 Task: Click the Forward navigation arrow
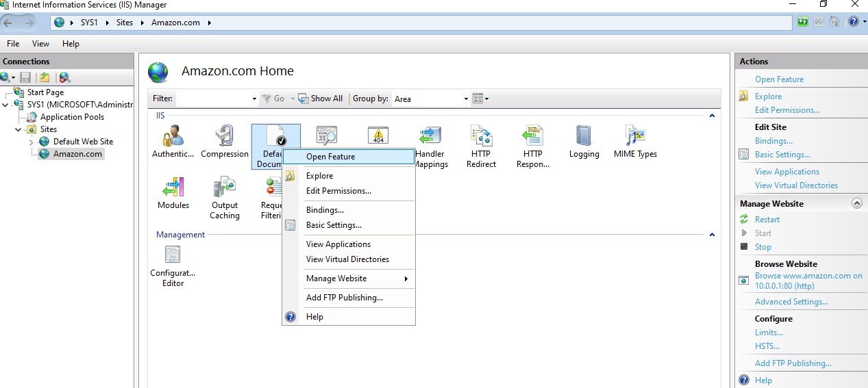coord(29,23)
